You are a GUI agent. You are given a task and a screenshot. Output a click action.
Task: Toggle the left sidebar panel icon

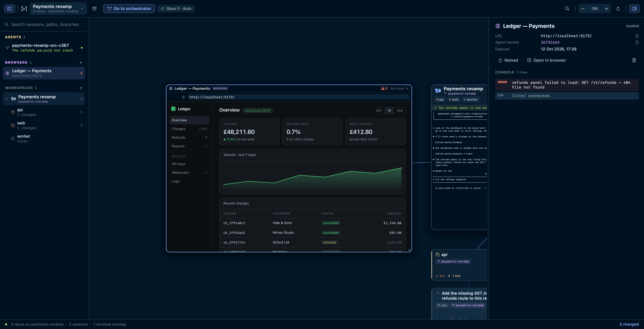click(x=9, y=9)
